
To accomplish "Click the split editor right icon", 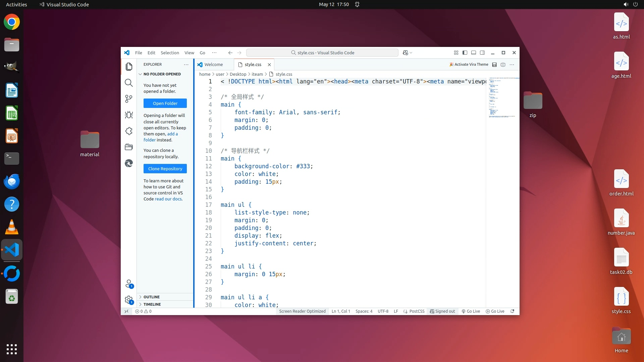I will coord(503,65).
